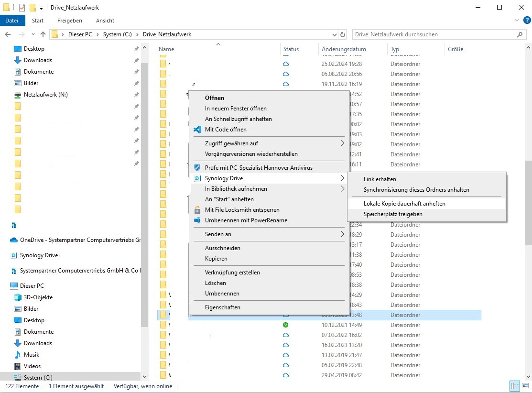
Task: Refresh the folder with the reload icon
Action: pyautogui.click(x=343, y=34)
